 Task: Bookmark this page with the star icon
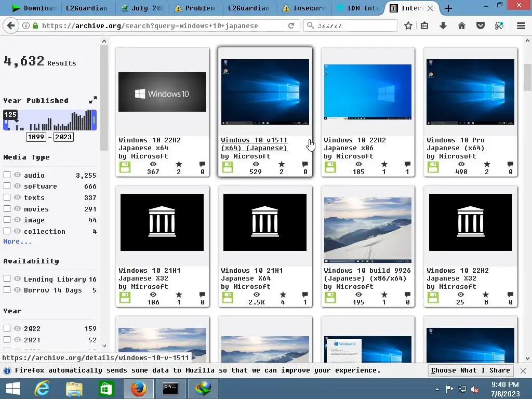tap(408, 25)
